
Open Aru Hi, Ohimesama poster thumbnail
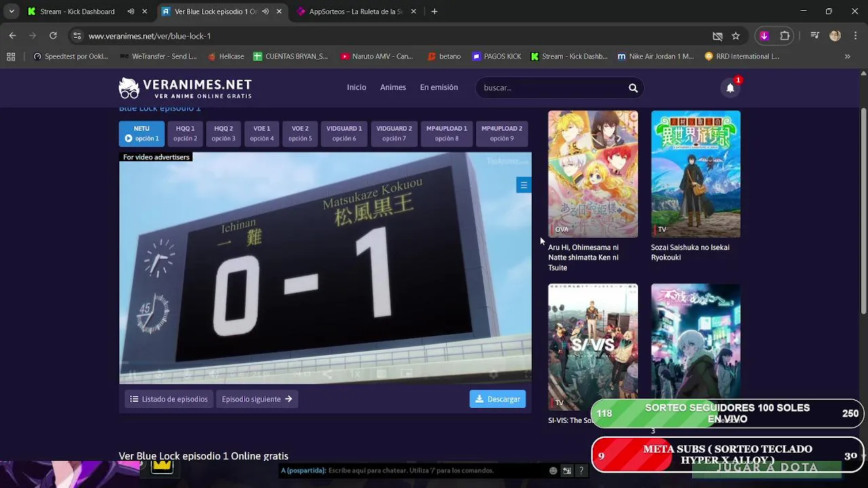pos(593,174)
